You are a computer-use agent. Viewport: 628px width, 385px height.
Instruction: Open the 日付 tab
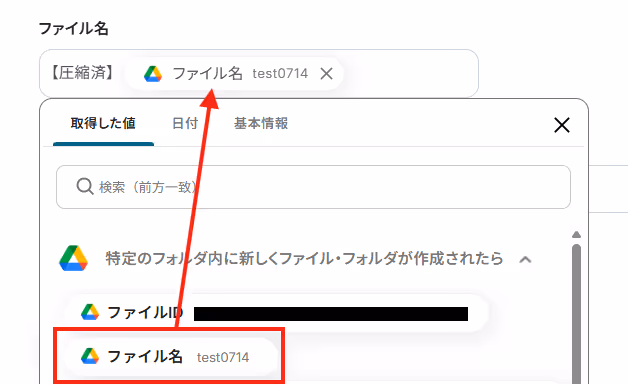pyautogui.click(x=185, y=123)
